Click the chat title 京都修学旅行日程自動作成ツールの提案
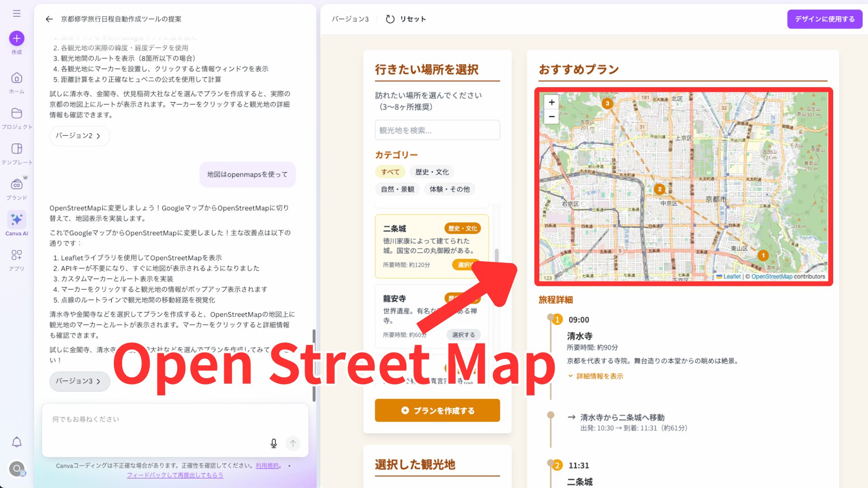 click(121, 19)
